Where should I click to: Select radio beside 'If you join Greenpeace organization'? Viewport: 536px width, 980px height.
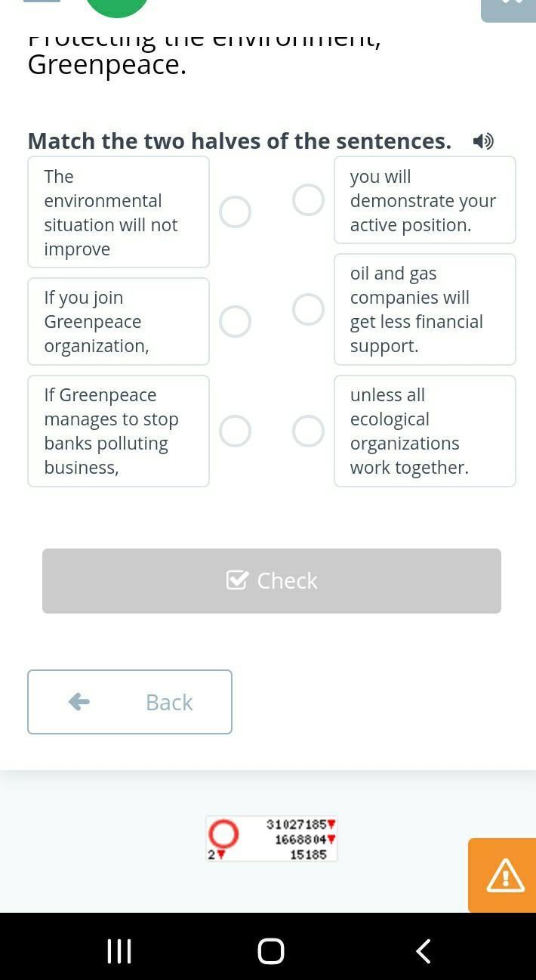236,322
